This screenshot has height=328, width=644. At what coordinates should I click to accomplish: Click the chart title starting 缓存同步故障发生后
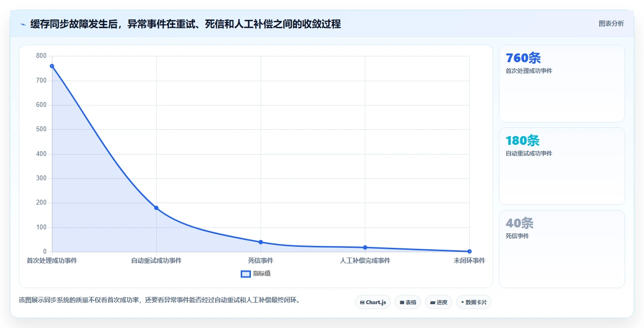coord(185,24)
